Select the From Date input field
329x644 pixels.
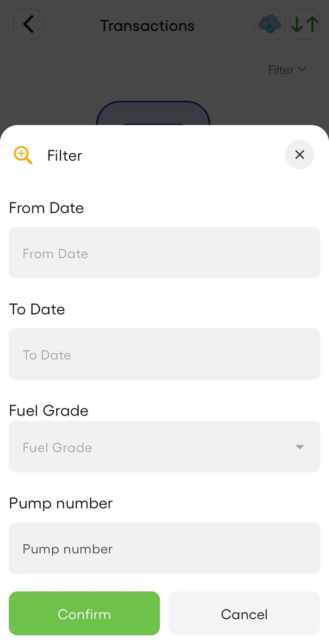pos(164,253)
